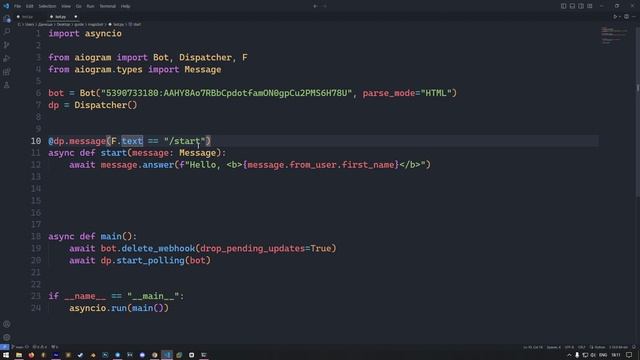The height and width of the screenshot is (360, 640).
Task: Expand the run button dropdown arrow
Action: pos(620,17)
